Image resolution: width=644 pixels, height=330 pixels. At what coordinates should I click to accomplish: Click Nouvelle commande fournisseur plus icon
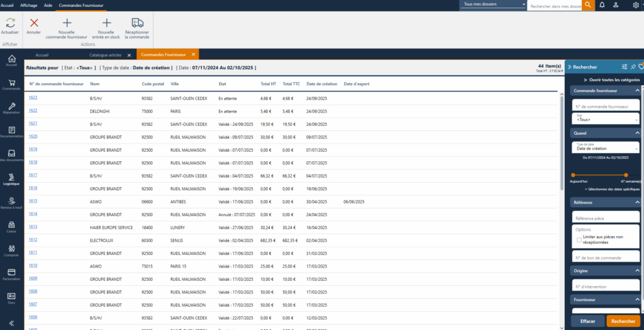67,23
